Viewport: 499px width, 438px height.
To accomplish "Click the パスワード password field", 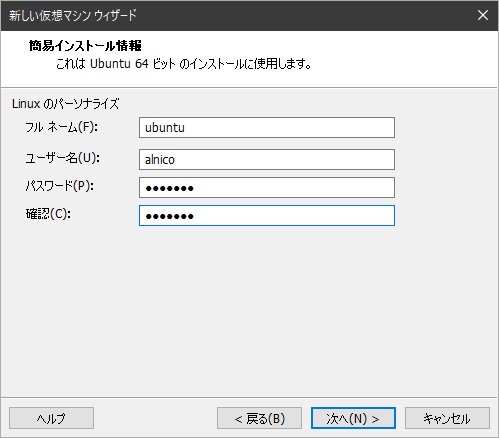I will coord(267,188).
